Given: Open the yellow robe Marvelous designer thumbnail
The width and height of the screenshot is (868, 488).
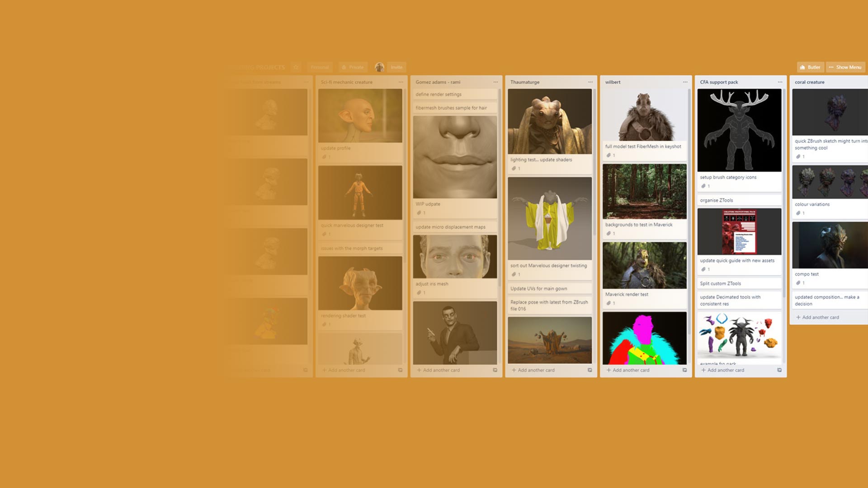Looking at the screenshot, I should 550,219.
